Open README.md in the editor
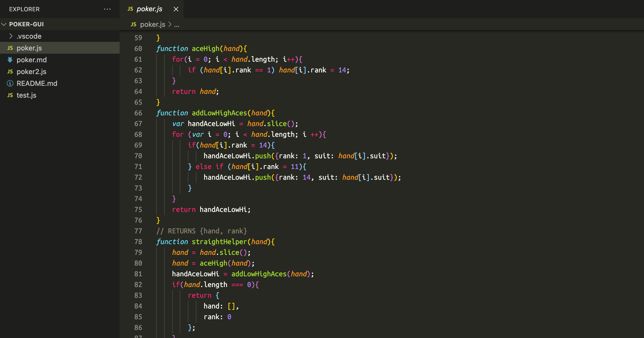The height and width of the screenshot is (338, 644). tap(37, 83)
